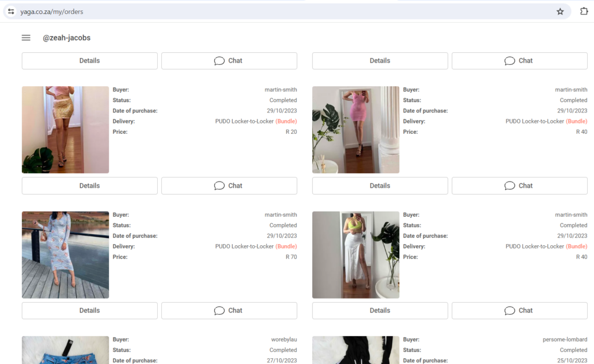The width and height of the screenshot is (594, 364).
Task: Open the browser extensions puzzle icon
Action: pos(584,12)
